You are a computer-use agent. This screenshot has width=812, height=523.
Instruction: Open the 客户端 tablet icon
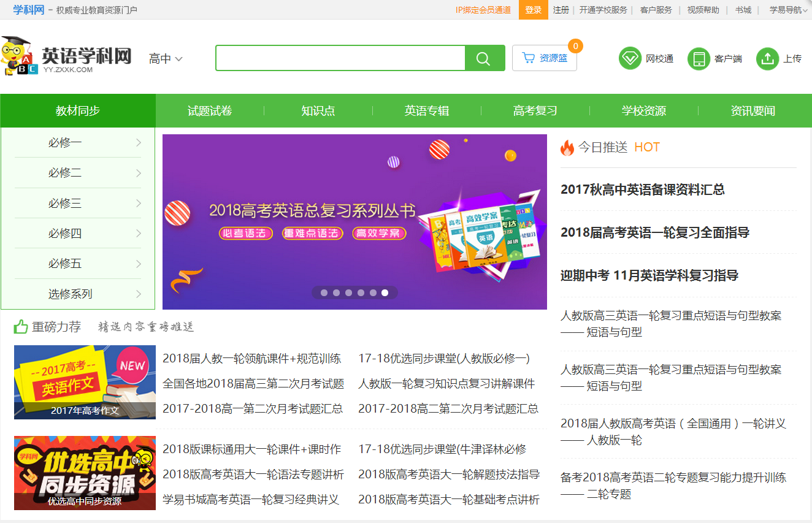coord(699,58)
